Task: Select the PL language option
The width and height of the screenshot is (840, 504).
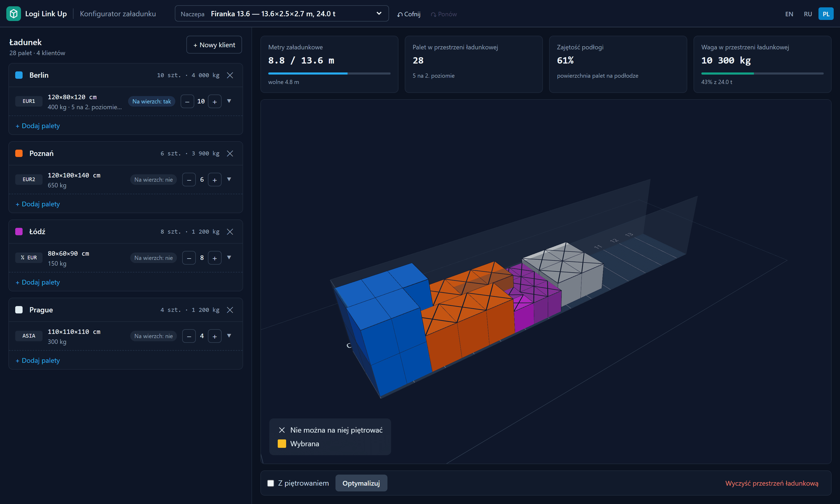Action: [826, 14]
